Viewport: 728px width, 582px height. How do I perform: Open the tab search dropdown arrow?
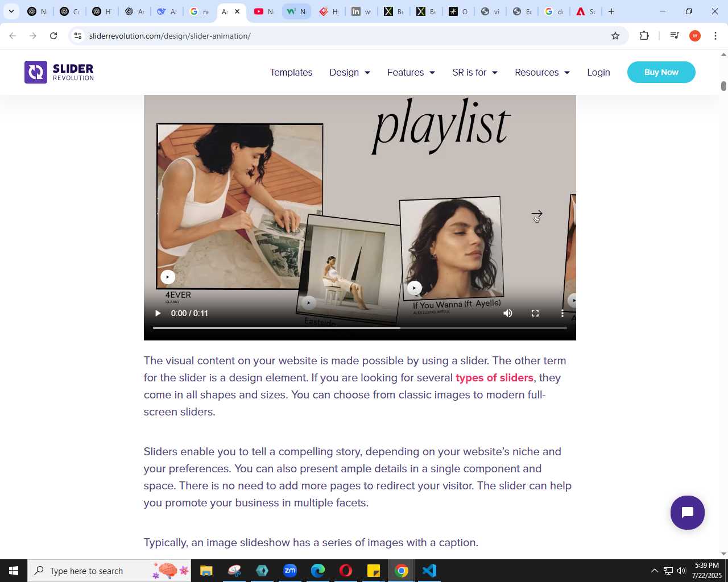[11, 11]
